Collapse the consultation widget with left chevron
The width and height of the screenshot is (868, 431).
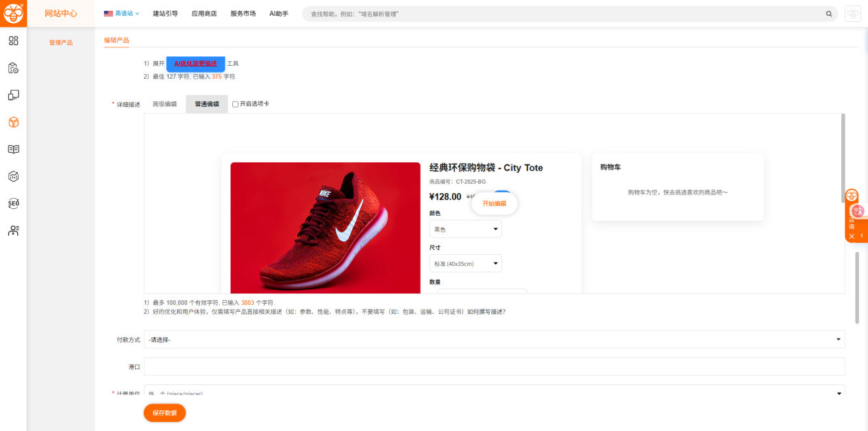[862, 236]
